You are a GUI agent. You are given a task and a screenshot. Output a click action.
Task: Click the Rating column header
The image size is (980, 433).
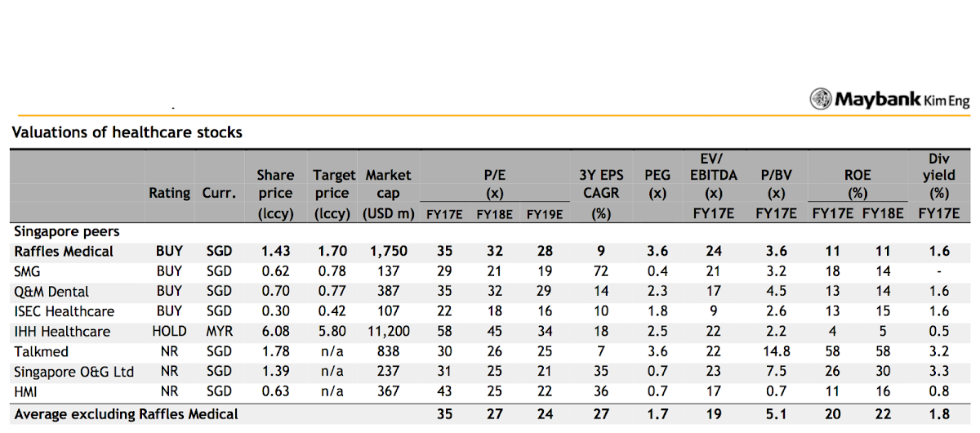(x=169, y=194)
